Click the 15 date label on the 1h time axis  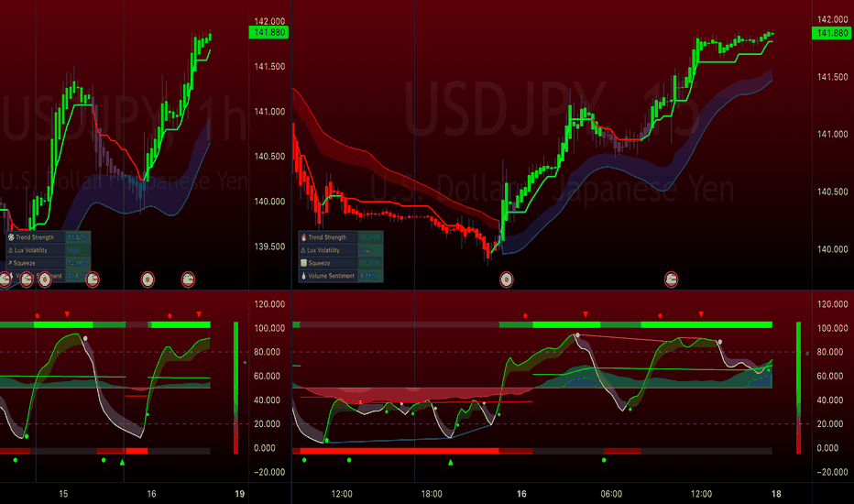pyautogui.click(x=63, y=494)
